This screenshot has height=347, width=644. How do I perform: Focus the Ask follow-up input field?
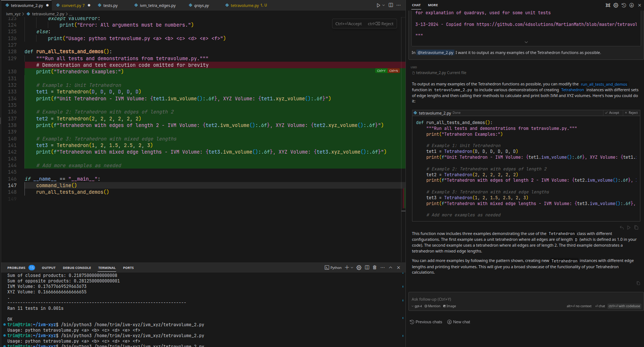click(x=526, y=299)
